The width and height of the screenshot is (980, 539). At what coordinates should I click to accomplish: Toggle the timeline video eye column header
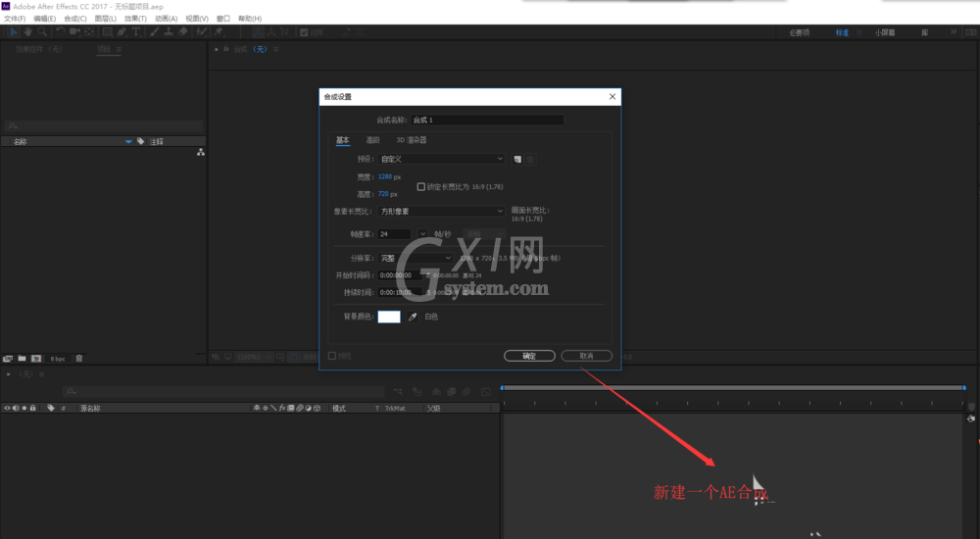pos(7,408)
